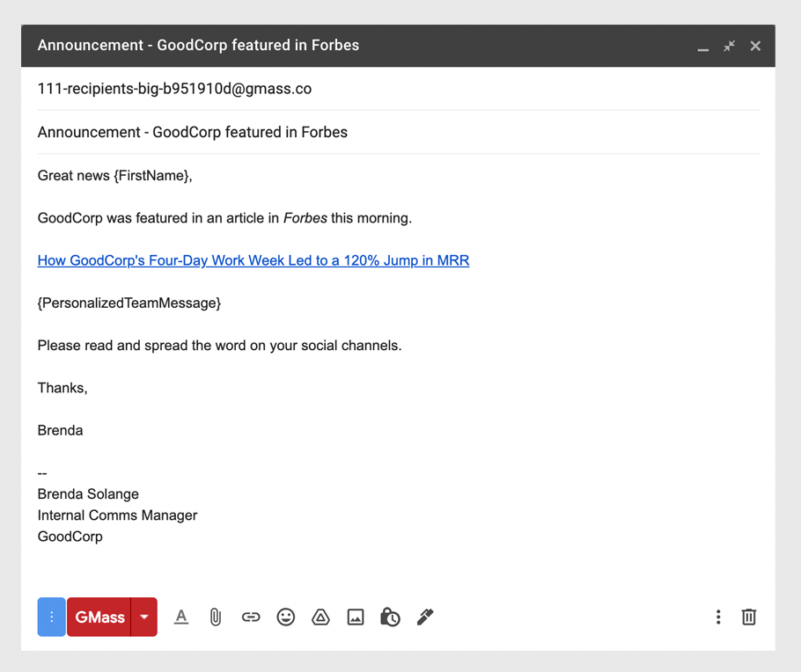Click the blue GMass options button

(52, 617)
